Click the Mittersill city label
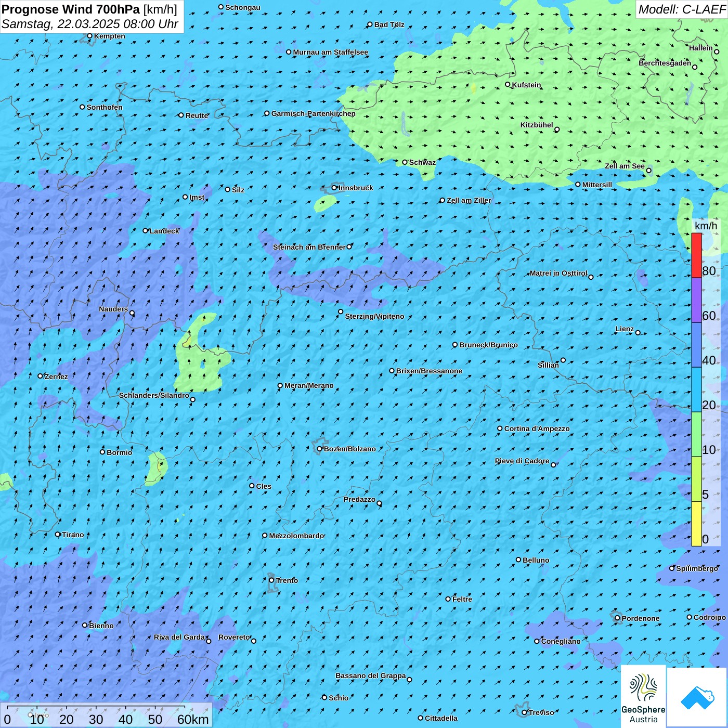This screenshot has height=728, width=728. pyautogui.click(x=597, y=185)
